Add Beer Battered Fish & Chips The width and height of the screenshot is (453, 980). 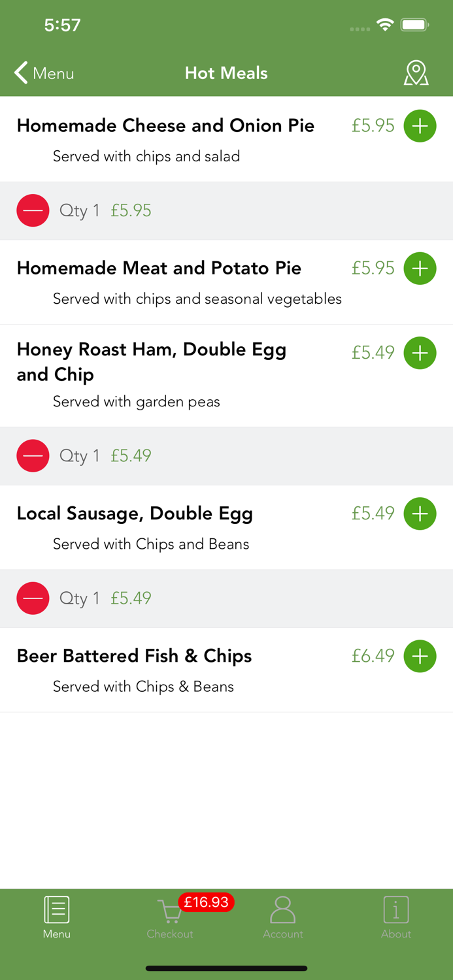click(x=420, y=656)
